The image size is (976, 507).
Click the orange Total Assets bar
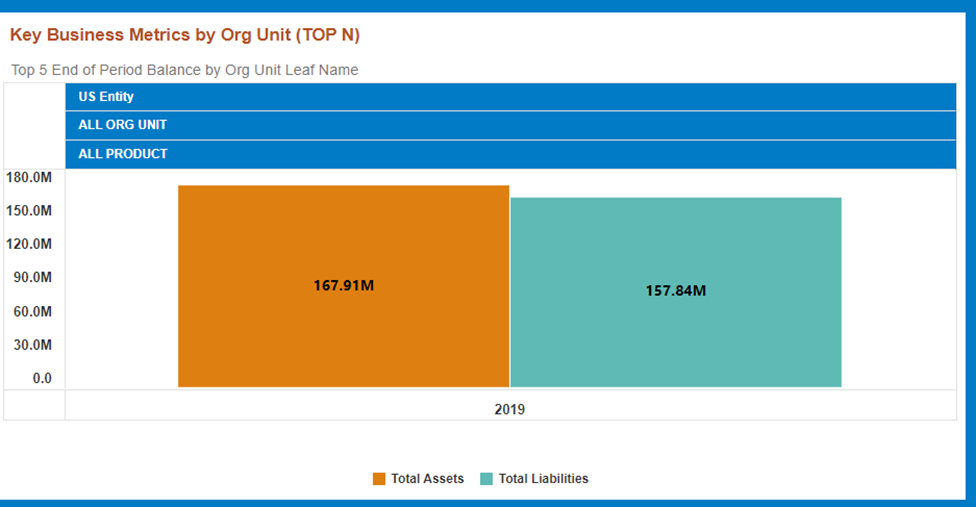[x=344, y=286]
